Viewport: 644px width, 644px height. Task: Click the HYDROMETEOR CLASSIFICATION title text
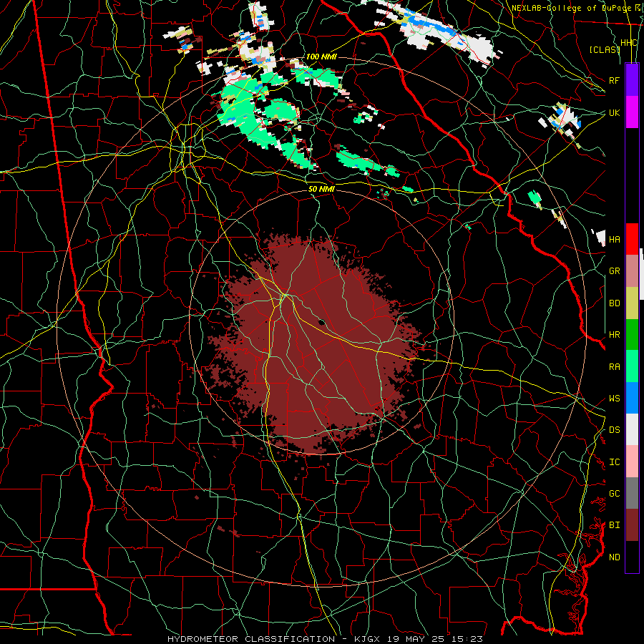pyautogui.click(x=251, y=639)
